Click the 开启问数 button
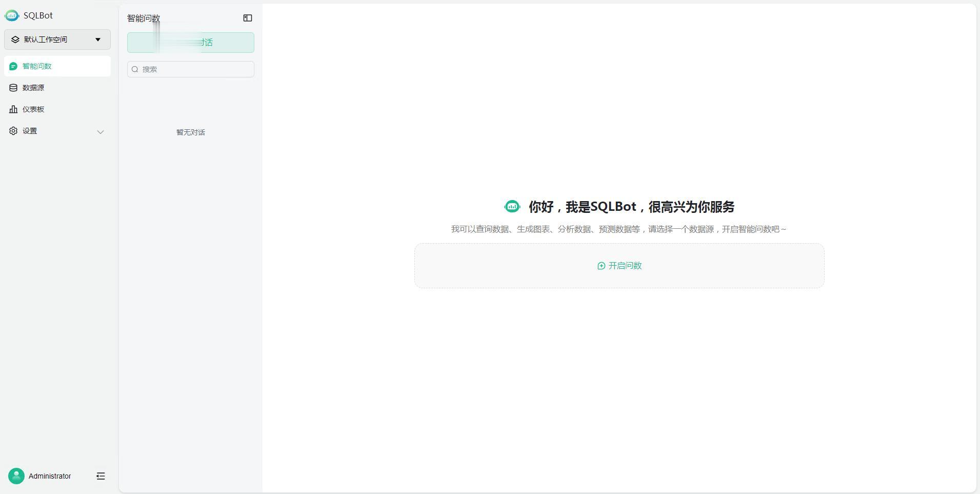The height and width of the screenshot is (494, 980). pos(619,266)
